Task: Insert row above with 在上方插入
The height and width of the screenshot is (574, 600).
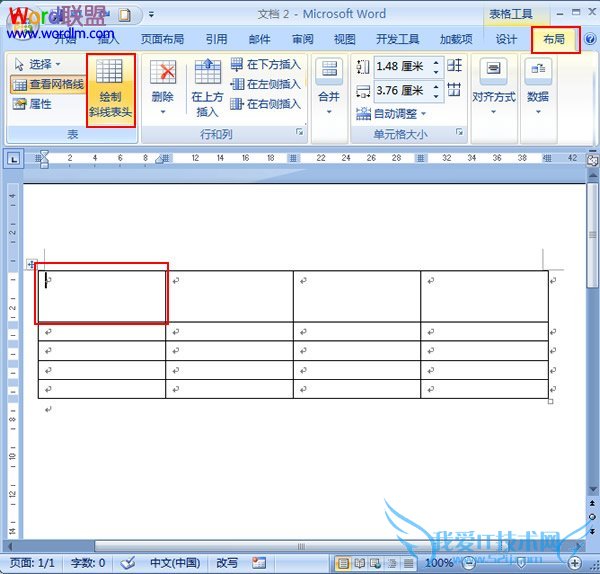Action: (x=207, y=88)
